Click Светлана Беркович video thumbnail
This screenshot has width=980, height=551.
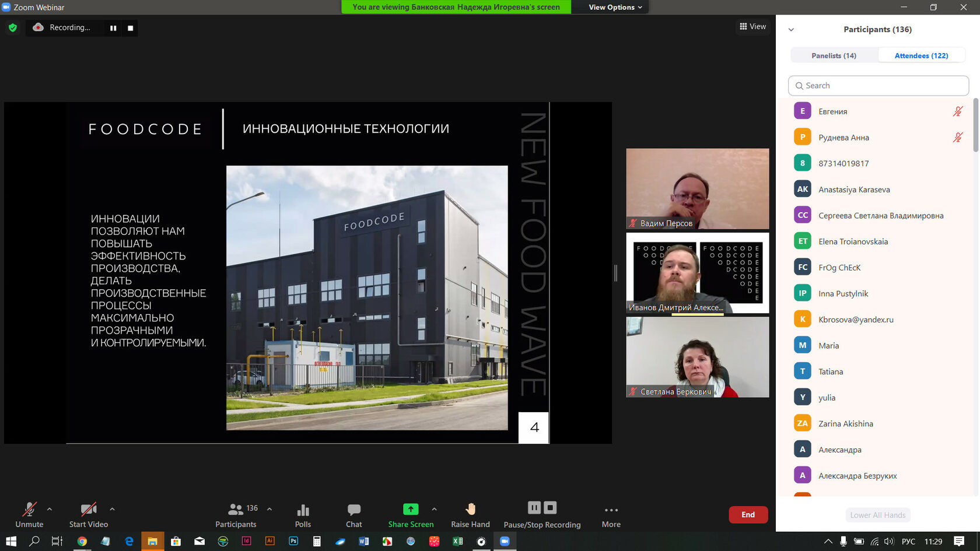(x=698, y=357)
